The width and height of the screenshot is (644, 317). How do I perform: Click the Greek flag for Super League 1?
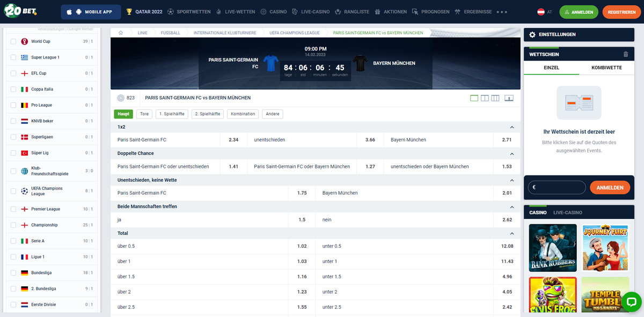click(x=24, y=57)
